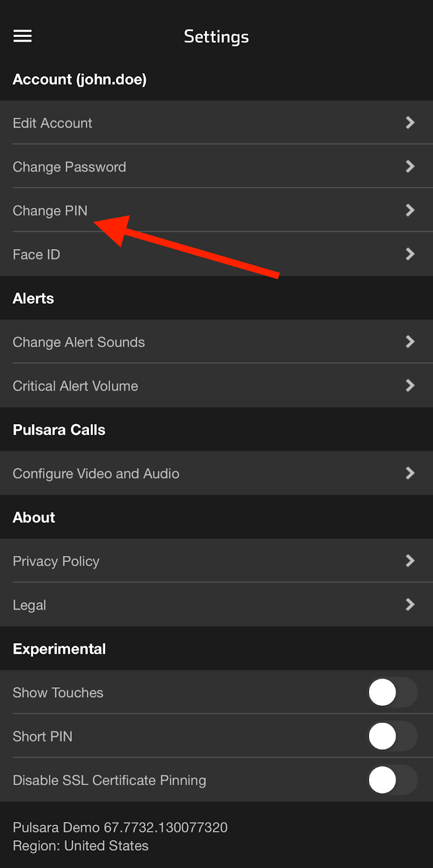The height and width of the screenshot is (868, 433).
Task: Expand the Change PIN chevron
Action: [x=410, y=210]
